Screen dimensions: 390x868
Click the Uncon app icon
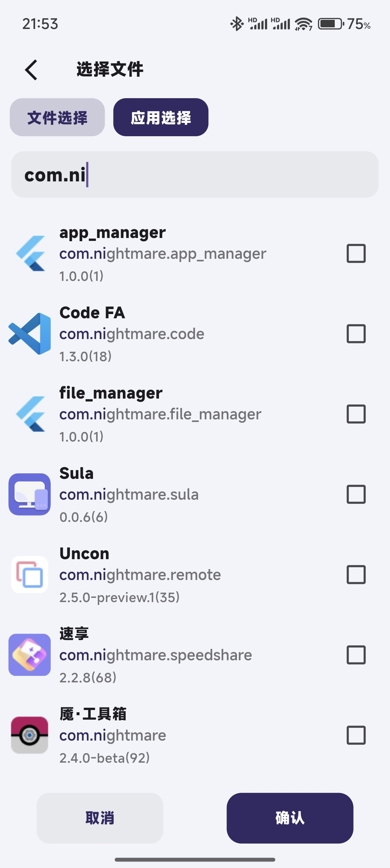click(30, 574)
